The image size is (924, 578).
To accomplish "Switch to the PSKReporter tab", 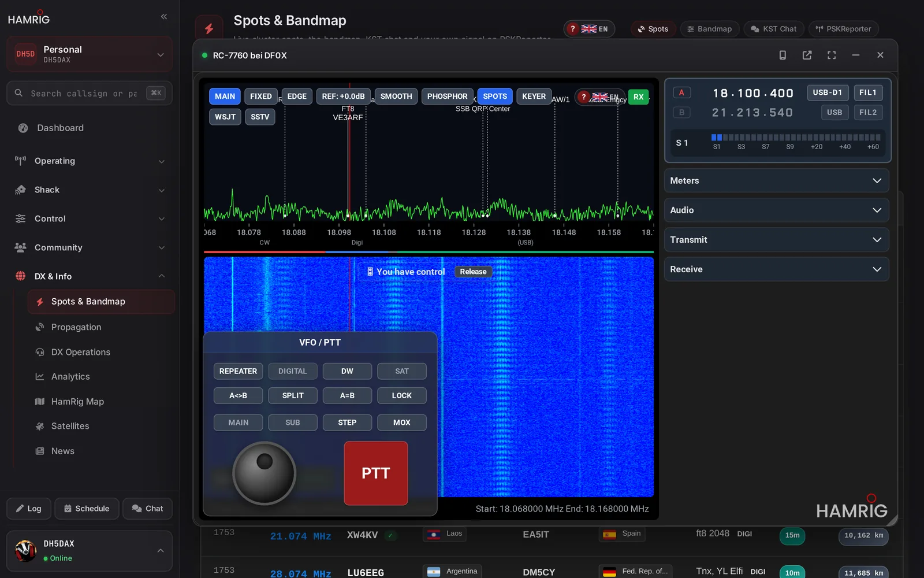I will tap(843, 29).
